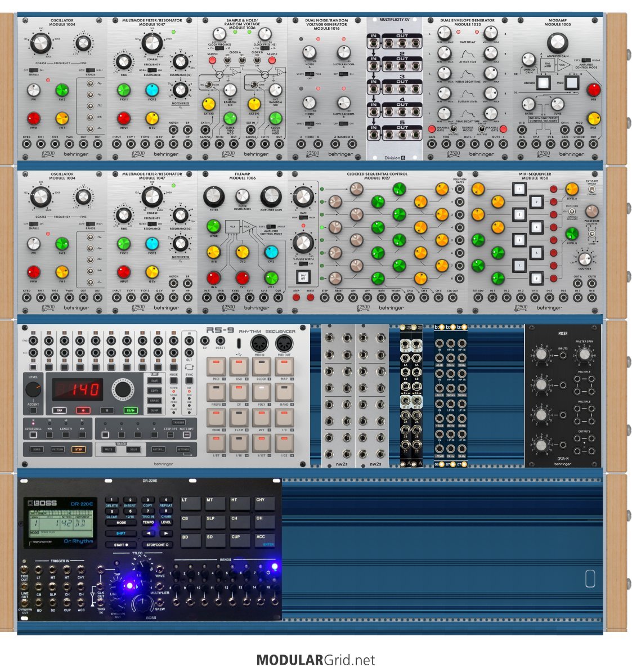Toggle NOTE RPT on RS-9
This screenshot has height=672, width=632.
(186, 435)
